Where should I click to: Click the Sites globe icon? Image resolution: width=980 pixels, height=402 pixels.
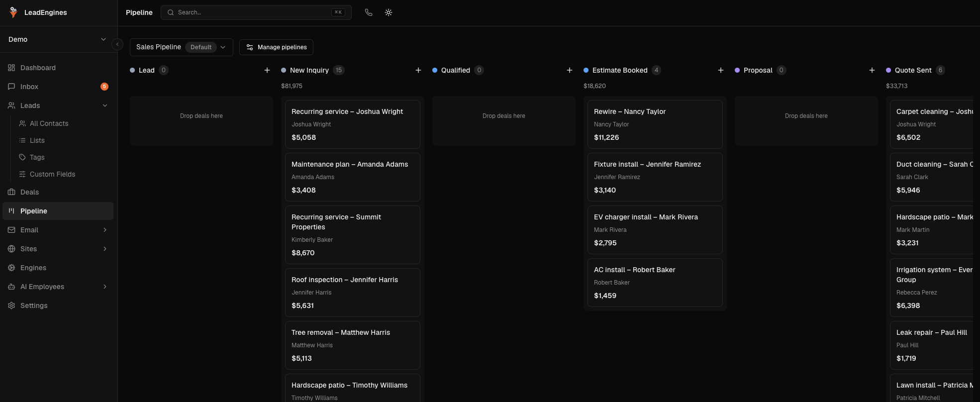tap(11, 249)
